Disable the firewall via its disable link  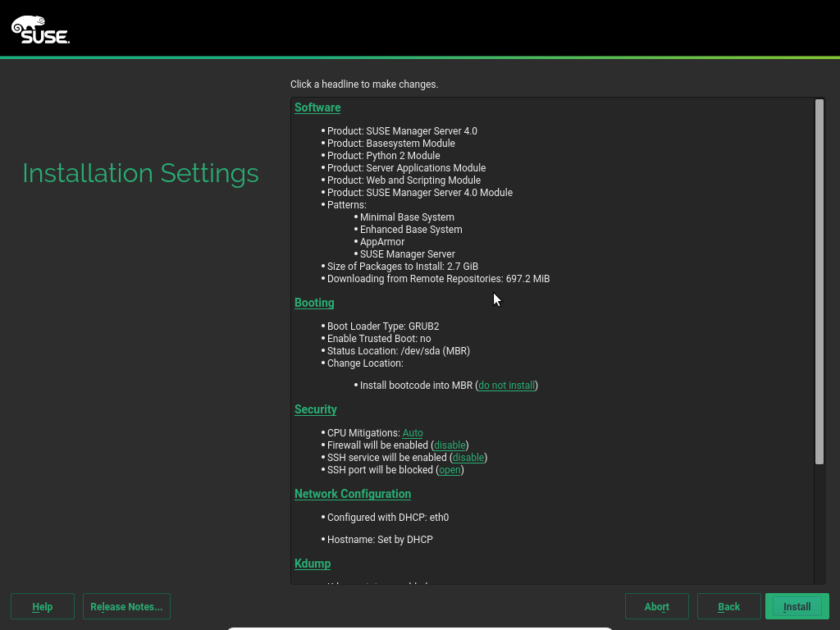click(450, 445)
